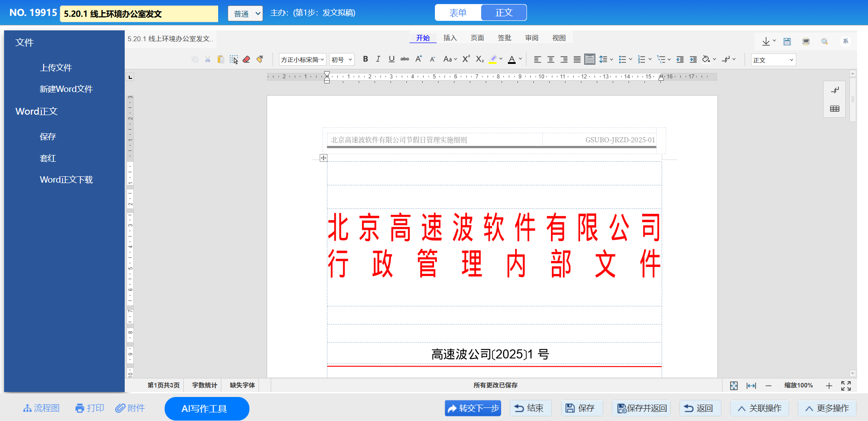Switch to the 插入 ribbon tab
Screen dimensions: 868x421
pos(450,38)
